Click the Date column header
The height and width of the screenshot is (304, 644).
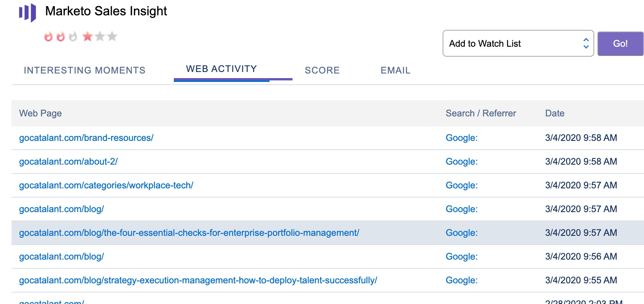tap(554, 113)
